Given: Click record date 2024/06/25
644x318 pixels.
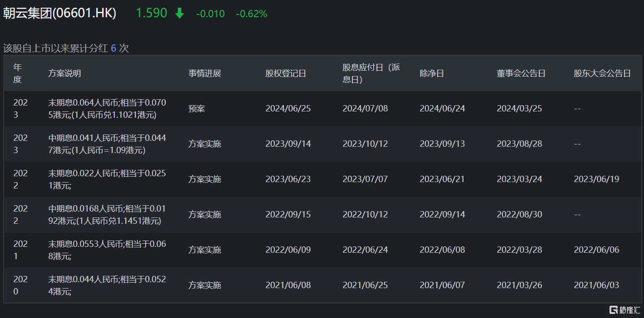Looking at the screenshot, I should (288, 109).
